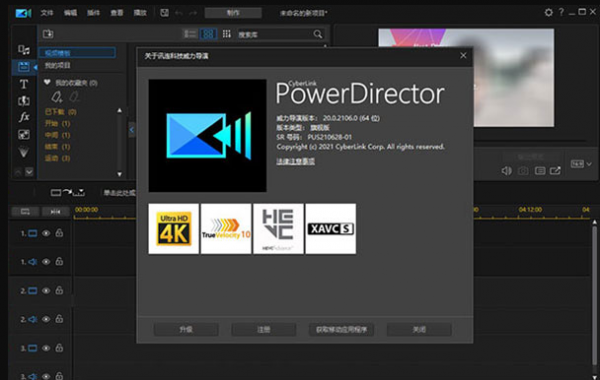Switch library to large grid view
The height and width of the screenshot is (380, 600).
coord(208,34)
